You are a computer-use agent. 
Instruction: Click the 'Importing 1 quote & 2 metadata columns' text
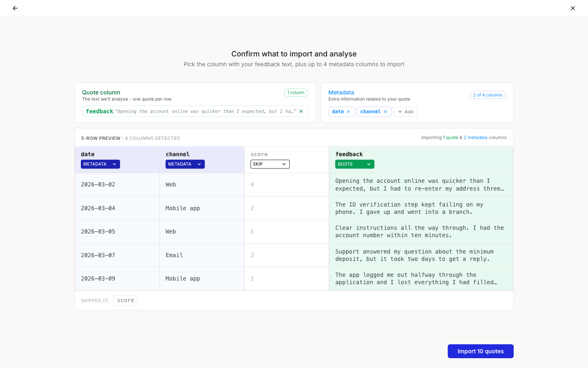[x=464, y=137]
